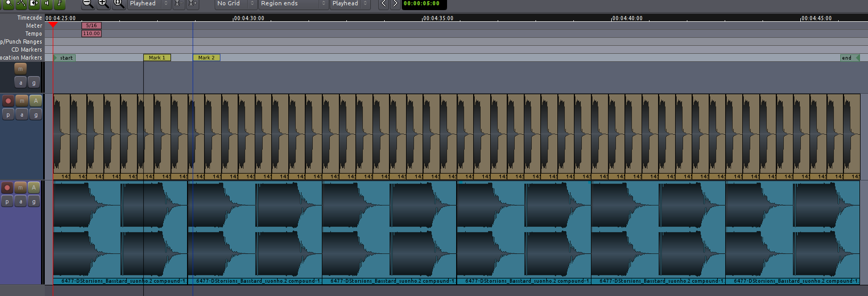Nudge forward with the right arrow button
868x296 pixels.
click(395, 4)
